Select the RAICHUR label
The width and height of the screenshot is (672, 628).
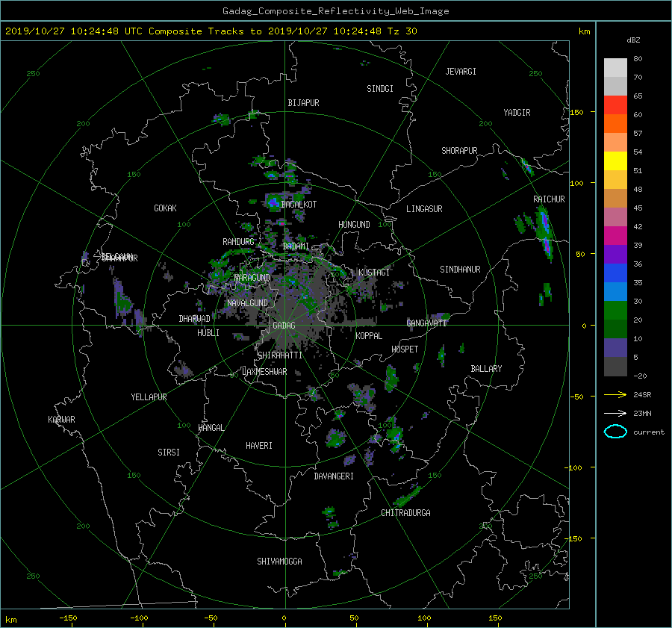tap(549, 199)
